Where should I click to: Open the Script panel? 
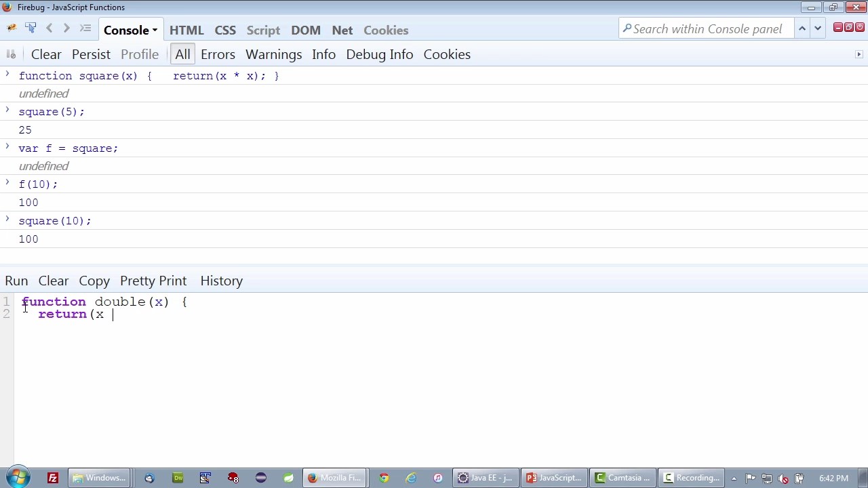coord(263,30)
